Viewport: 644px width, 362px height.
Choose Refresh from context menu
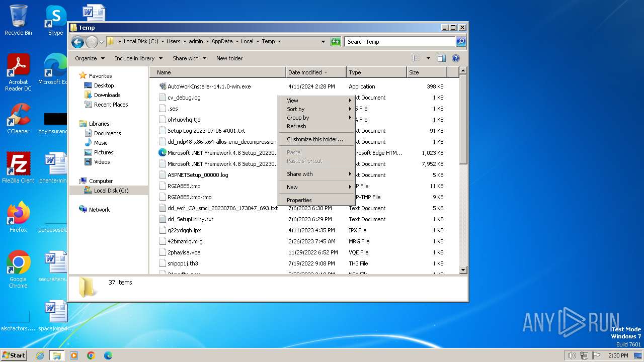tap(316, 126)
